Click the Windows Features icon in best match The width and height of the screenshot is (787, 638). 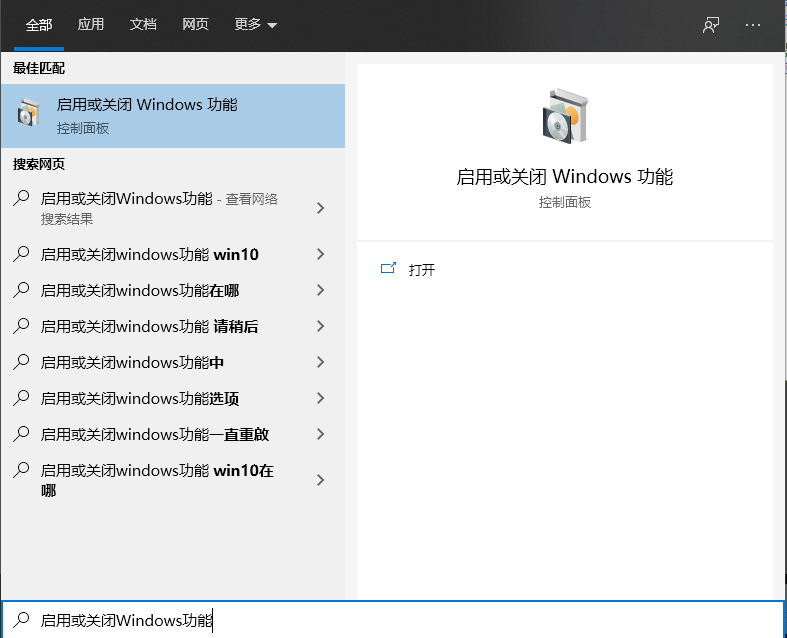click(29, 115)
